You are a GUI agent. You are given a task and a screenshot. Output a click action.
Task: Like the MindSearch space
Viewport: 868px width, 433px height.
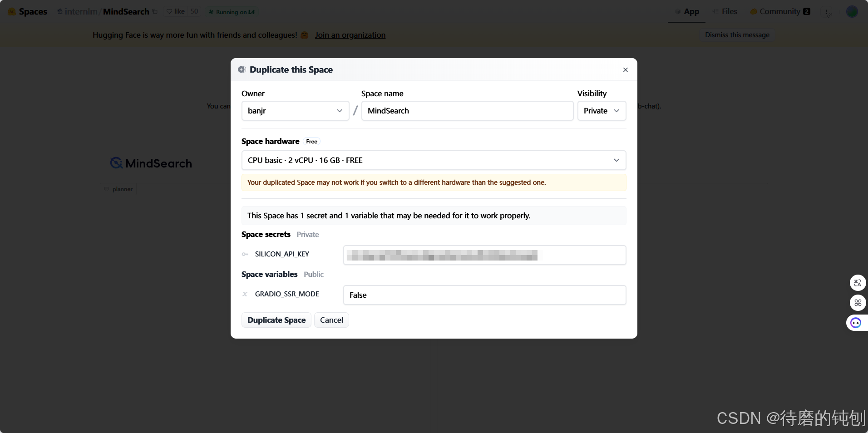pyautogui.click(x=175, y=11)
